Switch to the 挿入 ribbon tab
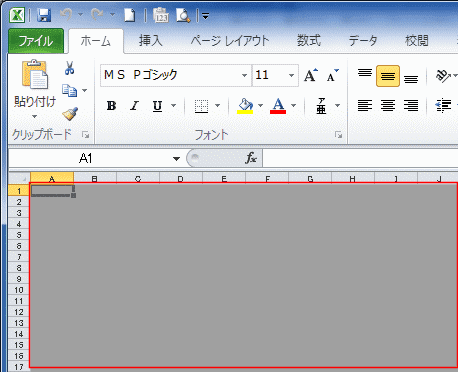This screenshot has width=458, height=372. tap(151, 41)
